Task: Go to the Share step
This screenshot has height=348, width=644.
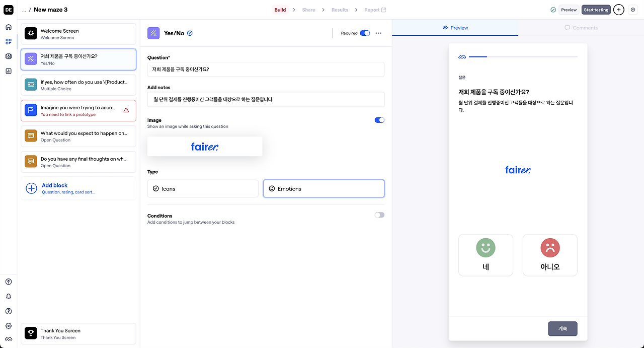Action: (x=308, y=10)
